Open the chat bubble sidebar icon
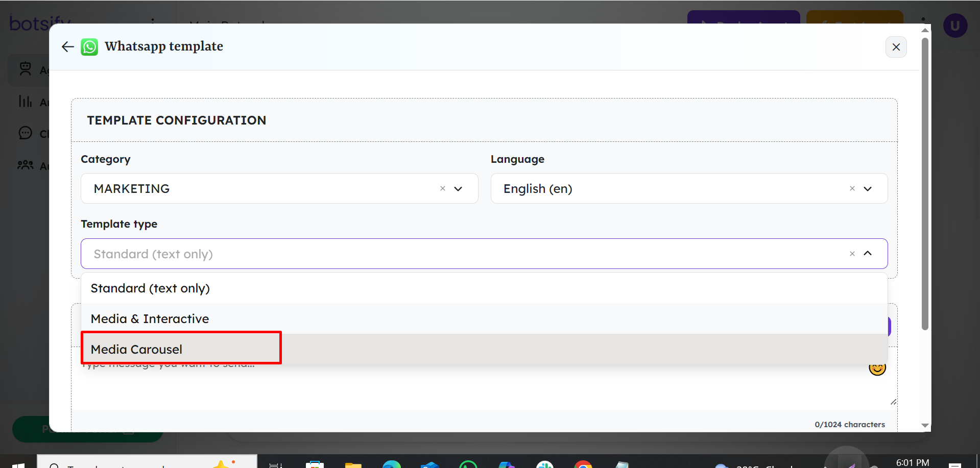This screenshot has width=980, height=468. (x=26, y=133)
